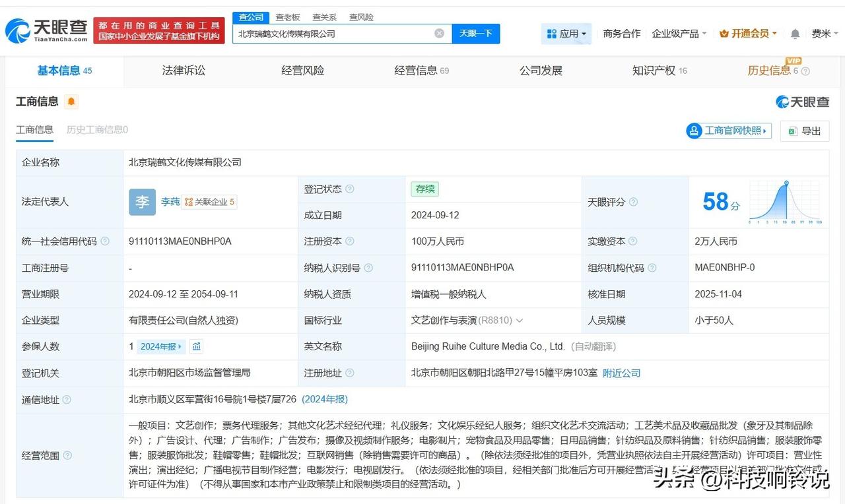Select the 历史工商信息 sub-tab
The height and width of the screenshot is (504, 845).
[97, 130]
